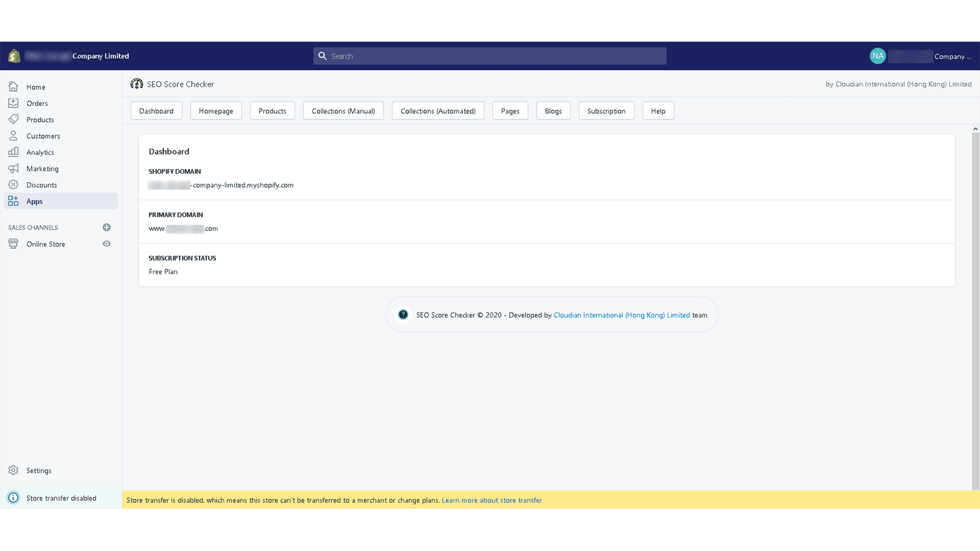The image size is (980, 551).
Task: Click the Products tag icon in sidebar
Action: [x=13, y=119]
